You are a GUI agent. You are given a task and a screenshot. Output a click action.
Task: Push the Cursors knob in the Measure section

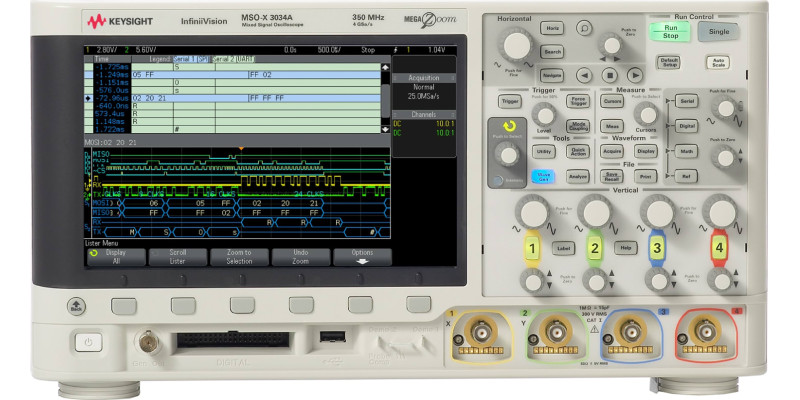tap(646, 114)
